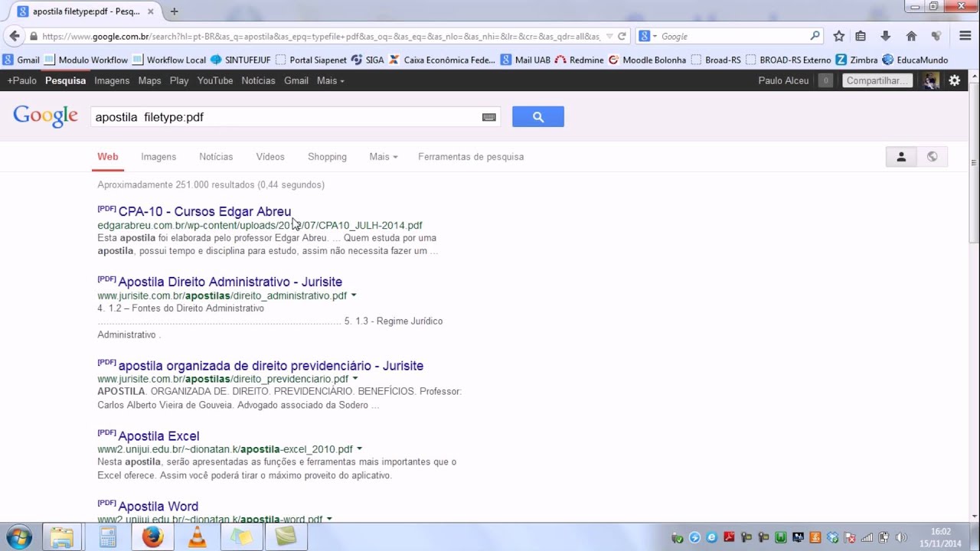Open Ferramentas de pesquisa
This screenshot has height=551, width=980.
[x=471, y=157]
